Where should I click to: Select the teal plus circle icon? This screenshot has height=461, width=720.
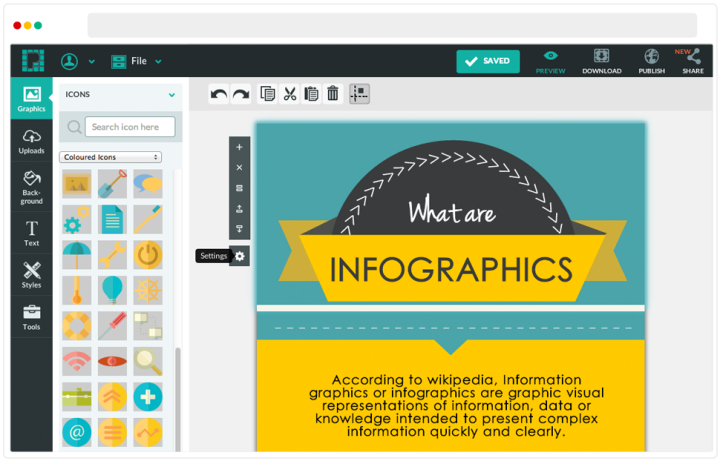148,397
